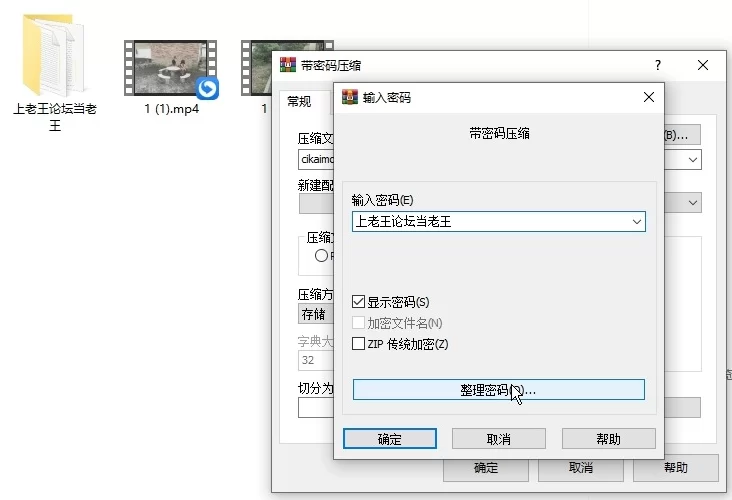
Task: Select the 1 (1).mp4 video thumbnail
Action: pyautogui.click(x=165, y=68)
